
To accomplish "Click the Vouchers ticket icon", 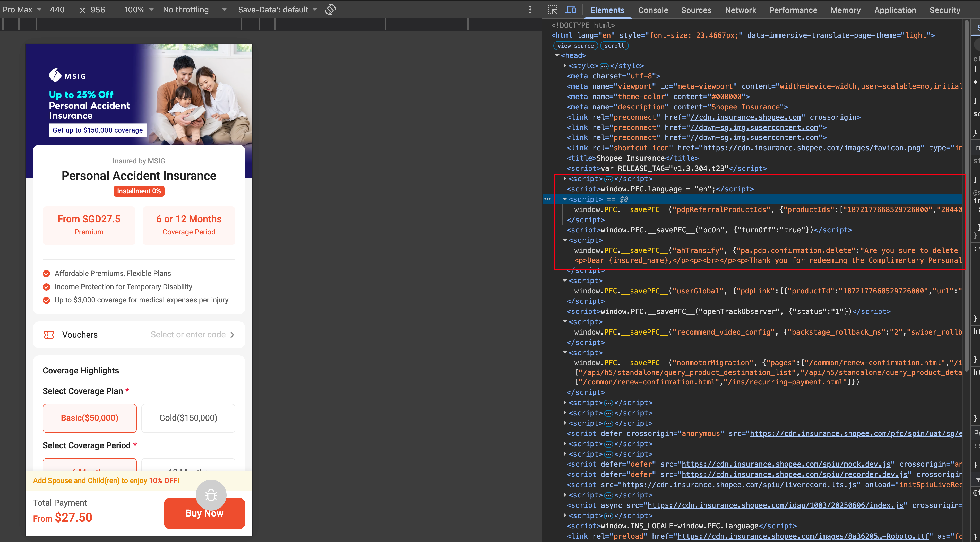I will (49, 335).
